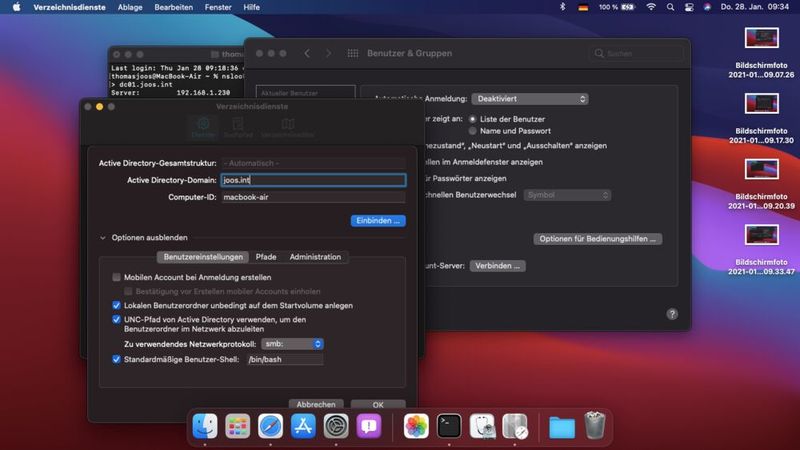Open Directory Utility Dock icon
Viewport: 800px width, 450px height.
click(515, 426)
